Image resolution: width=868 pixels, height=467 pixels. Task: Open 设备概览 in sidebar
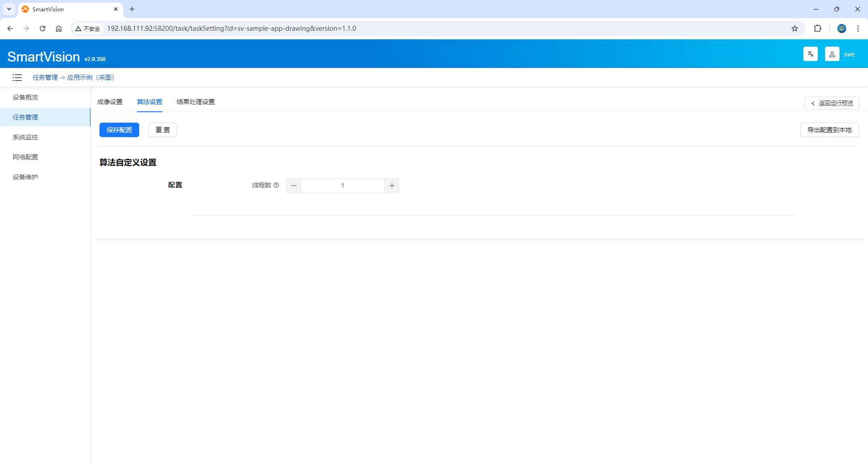pyautogui.click(x=45, y=97)
